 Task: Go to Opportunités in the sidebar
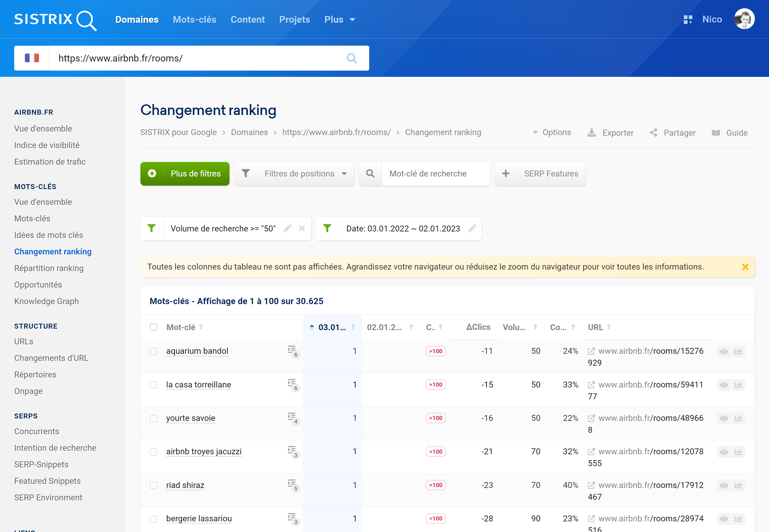[x=38, y=285]
